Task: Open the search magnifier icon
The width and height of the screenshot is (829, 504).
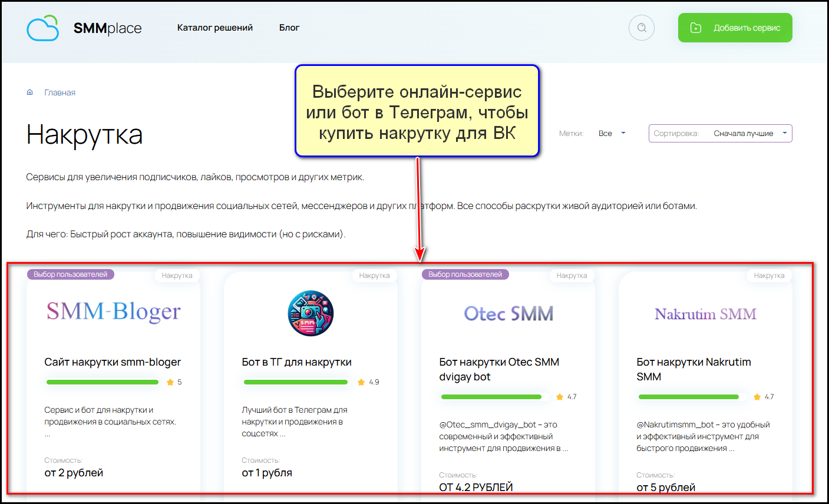Action: click(642, 28)
